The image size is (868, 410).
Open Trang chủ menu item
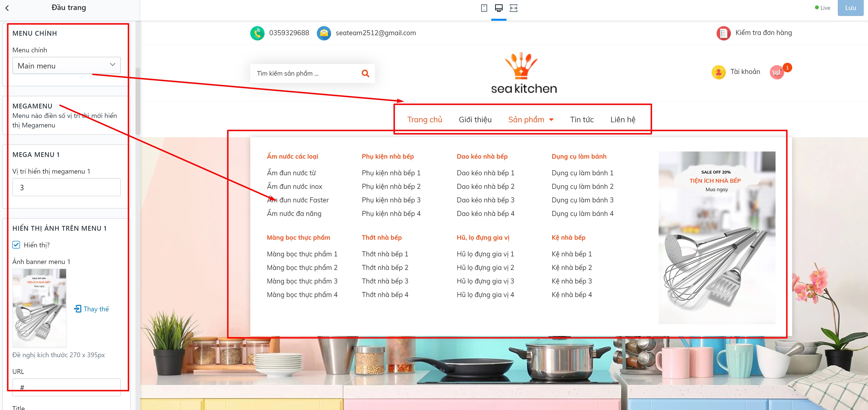pyautogui.click(x=424, y=119)
